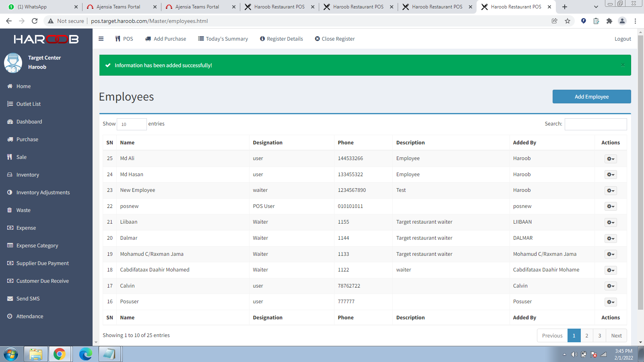Click the Logout link
This screenshot has height=362, width=644.
(x=623, y=39)
